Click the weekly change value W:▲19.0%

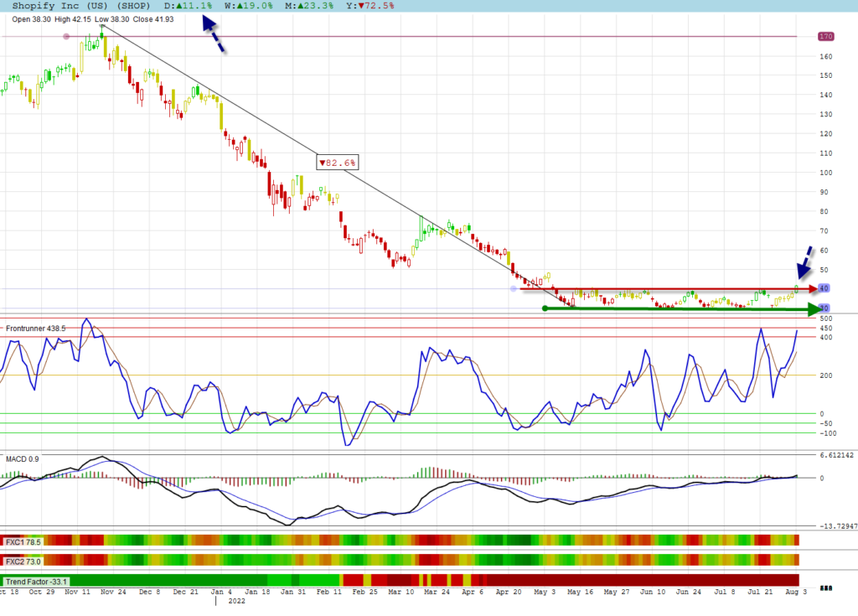(248, 6)
